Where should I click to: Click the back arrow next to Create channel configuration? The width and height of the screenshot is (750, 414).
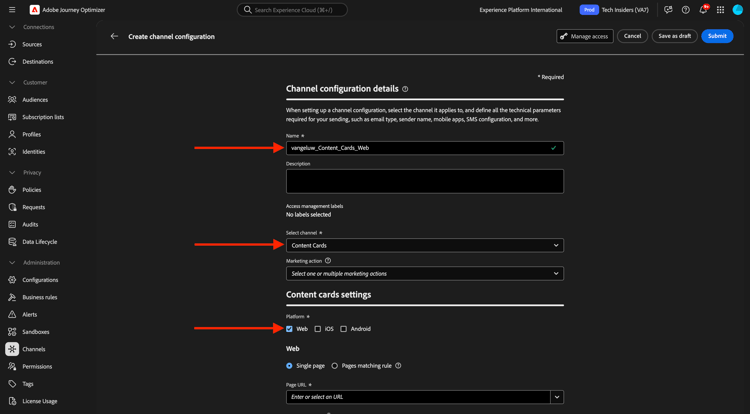point(114,36)
